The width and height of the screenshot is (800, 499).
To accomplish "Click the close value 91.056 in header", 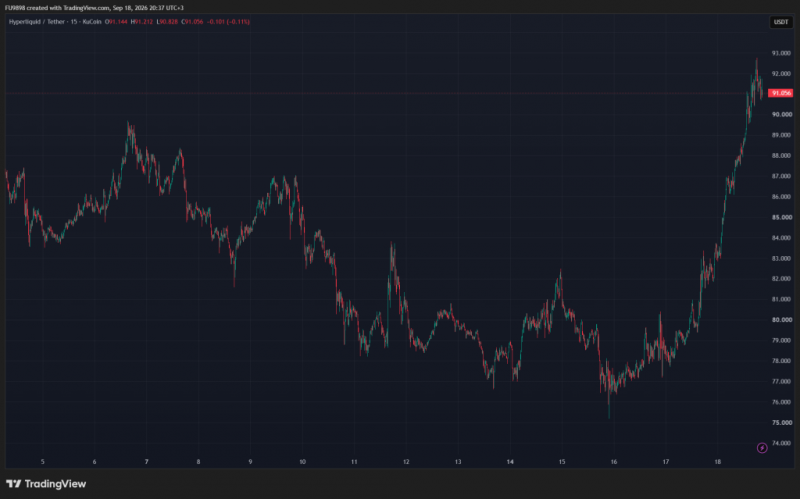I will (193, 22).
